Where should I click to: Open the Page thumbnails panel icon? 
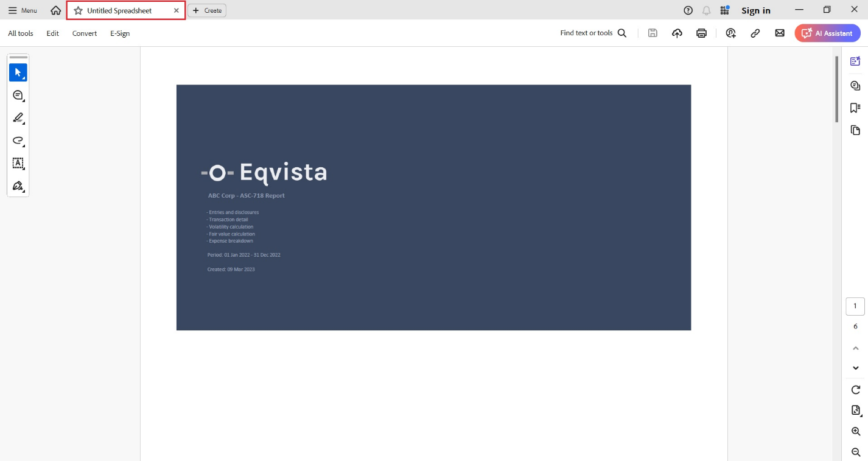[855, 130]
